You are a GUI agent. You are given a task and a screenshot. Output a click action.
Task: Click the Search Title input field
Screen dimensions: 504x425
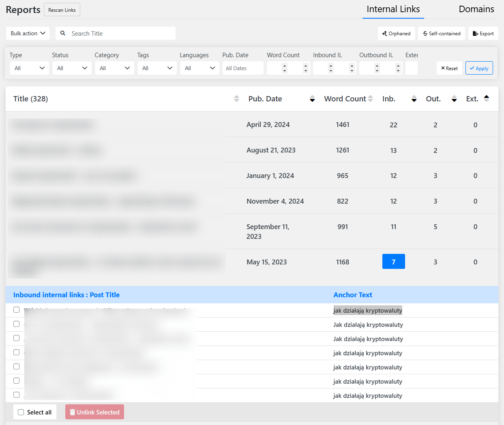coord(121,33)
